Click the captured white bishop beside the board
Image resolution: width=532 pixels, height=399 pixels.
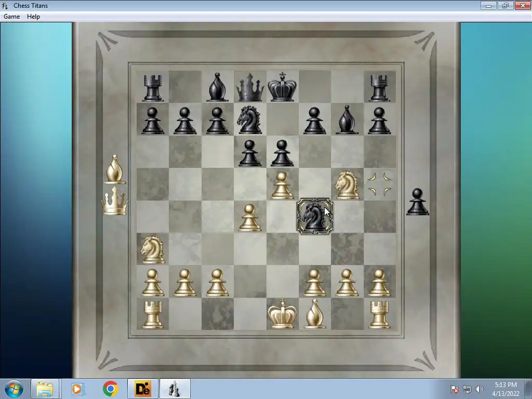click(115, 169)
